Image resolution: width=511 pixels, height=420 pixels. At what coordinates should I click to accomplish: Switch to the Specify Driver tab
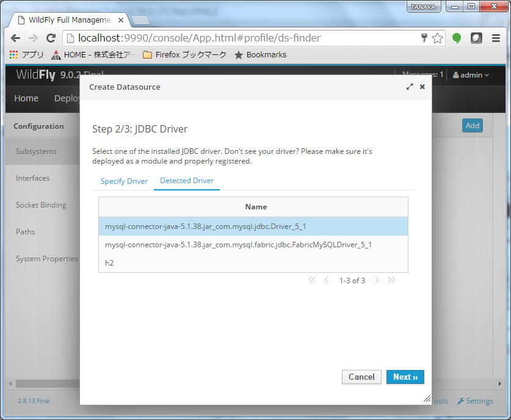124,181
